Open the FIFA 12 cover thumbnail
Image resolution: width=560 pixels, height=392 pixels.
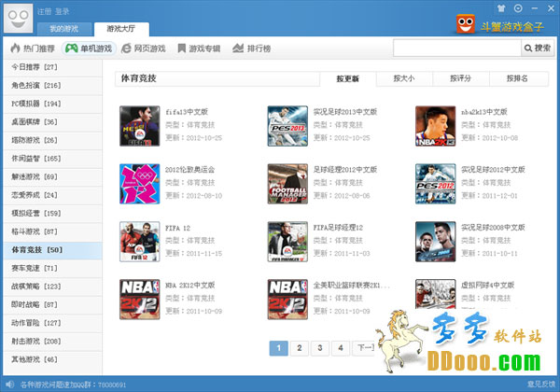click(x=140, y=242)
